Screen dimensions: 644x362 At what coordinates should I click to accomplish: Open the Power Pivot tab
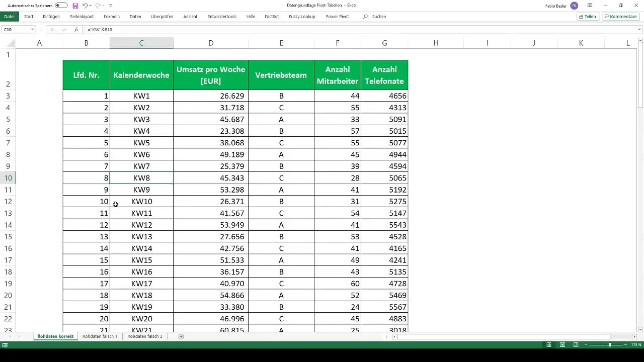pos(337,17)
